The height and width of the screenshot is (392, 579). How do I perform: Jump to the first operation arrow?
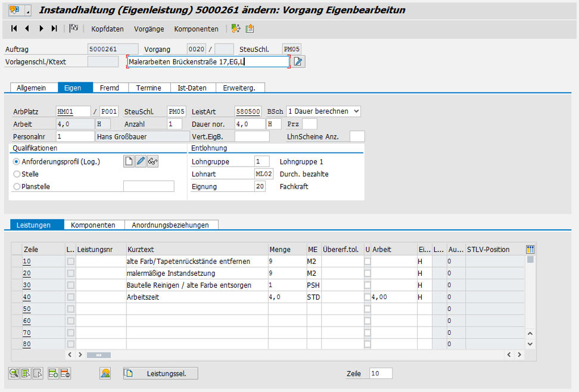(x=14, y=29)
